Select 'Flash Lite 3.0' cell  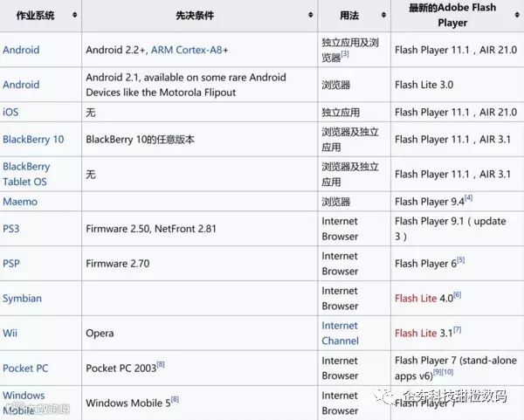pyautogui.click(x=458, y=85)
